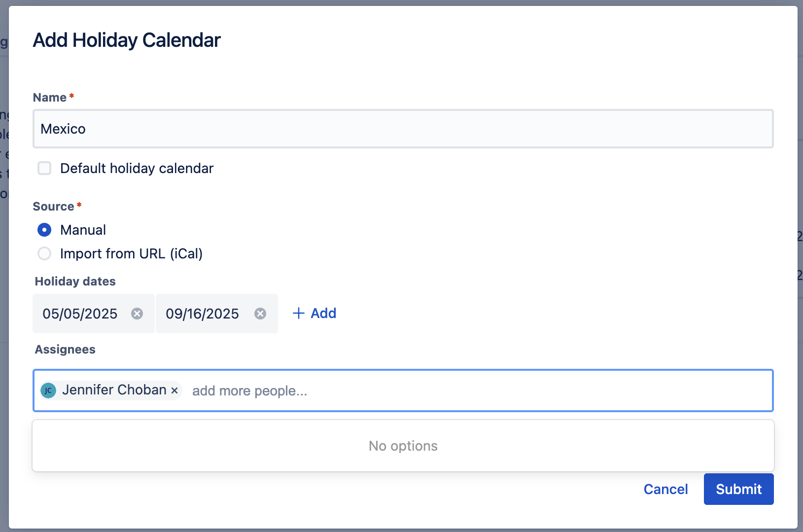The height and width of the screenshot is (532, 803).
Task: Remove the 09/16/2025 holiday date
Action: pyautogui.click(x=260, y=314)
